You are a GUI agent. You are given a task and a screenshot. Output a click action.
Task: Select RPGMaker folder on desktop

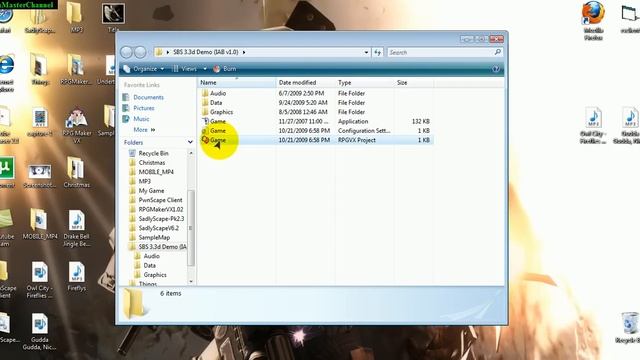click(x=76, y=69)
